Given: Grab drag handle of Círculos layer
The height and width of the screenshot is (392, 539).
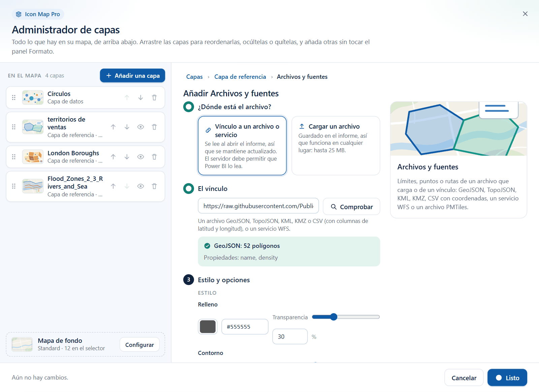Looking at the screenshot, I should (x=14, y=98).
